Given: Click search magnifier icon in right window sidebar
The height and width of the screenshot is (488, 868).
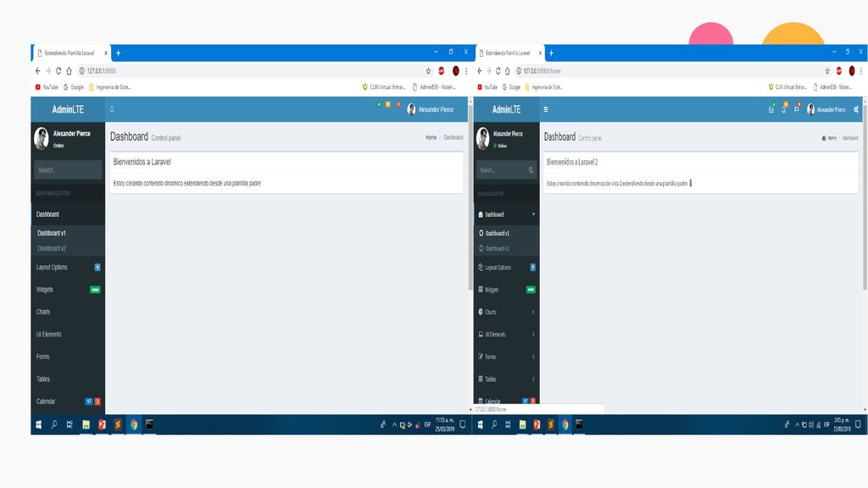Looking at the screenshot, I should click(531, 170).
